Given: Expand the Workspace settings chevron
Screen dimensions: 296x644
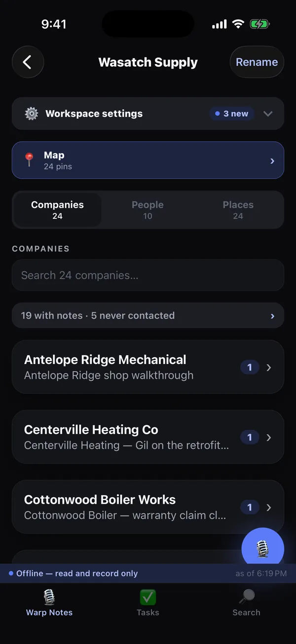Looking at the screenshot, I should 268,114.
